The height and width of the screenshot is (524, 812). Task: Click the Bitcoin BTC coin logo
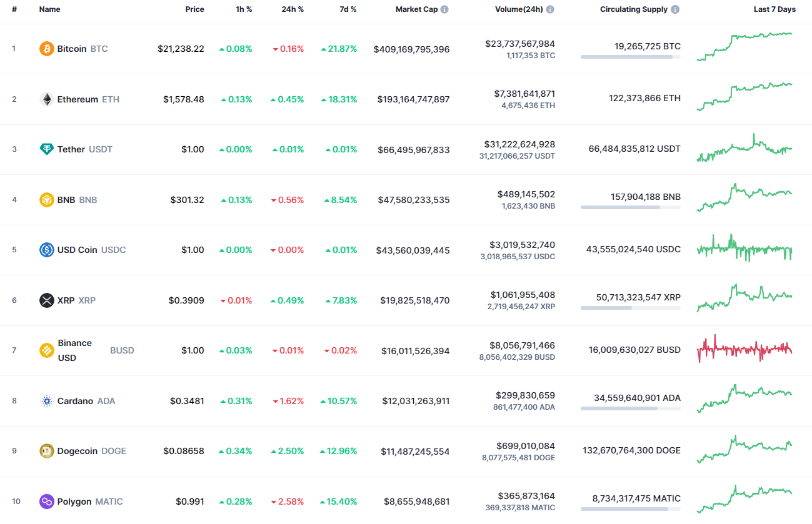[46, 48]
